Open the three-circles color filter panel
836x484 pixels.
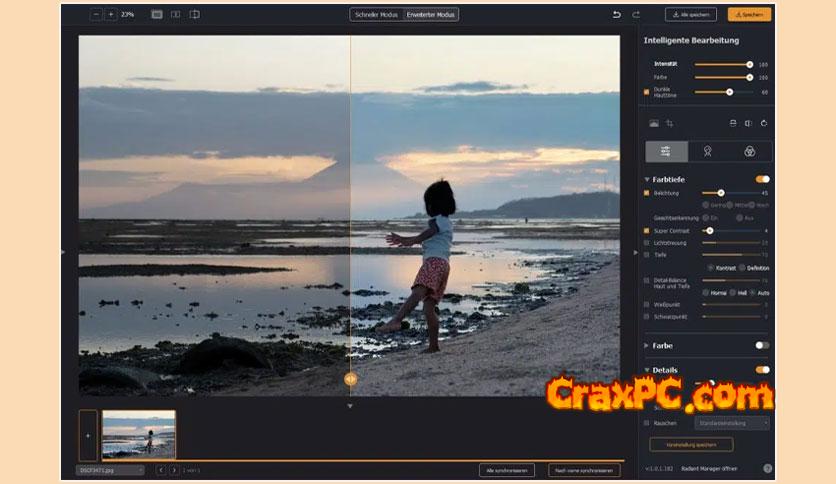pos(749,151)
